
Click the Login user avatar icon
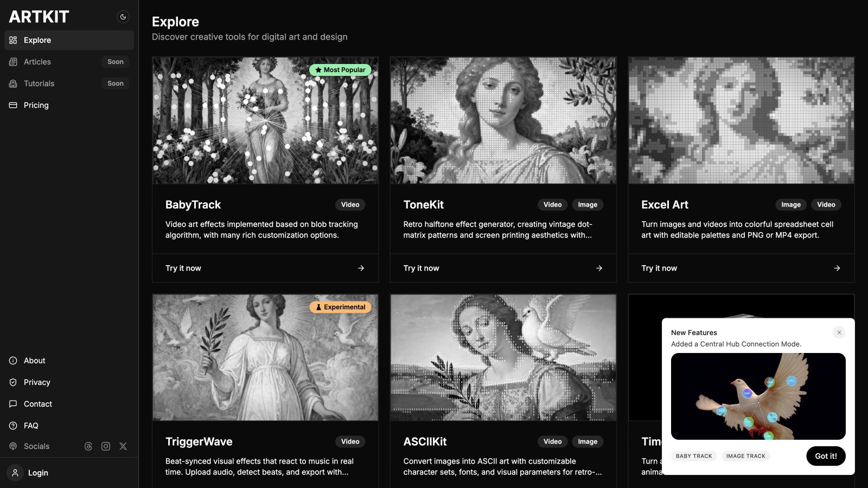click(x=15, y=473)
